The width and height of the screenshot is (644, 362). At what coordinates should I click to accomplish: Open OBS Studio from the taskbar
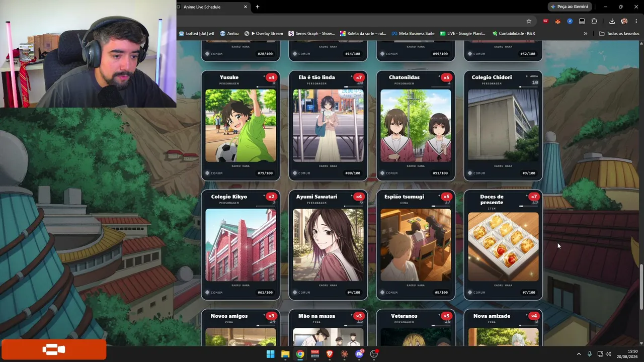[374, 354]
